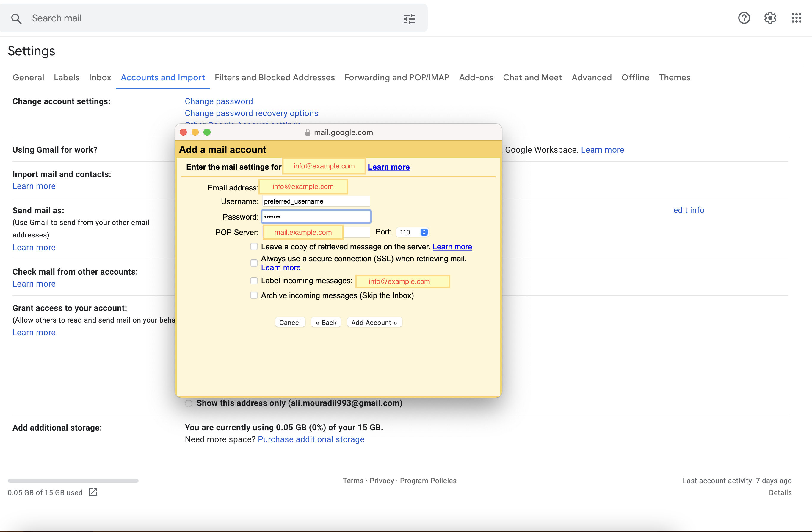Open the Google apps grid icon
The width and height of the screenshot is (812, 532).
[x=796, y=18]
